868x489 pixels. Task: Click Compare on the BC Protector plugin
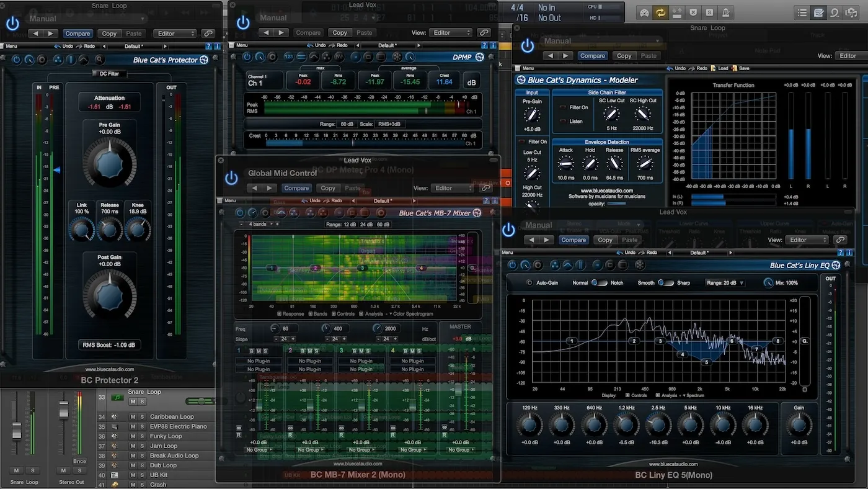77,34
